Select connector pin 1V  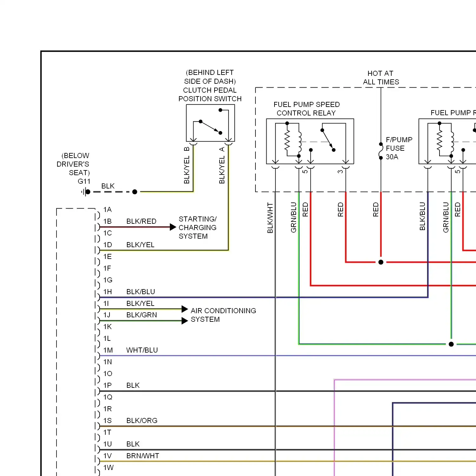click(x=108, y=456)
